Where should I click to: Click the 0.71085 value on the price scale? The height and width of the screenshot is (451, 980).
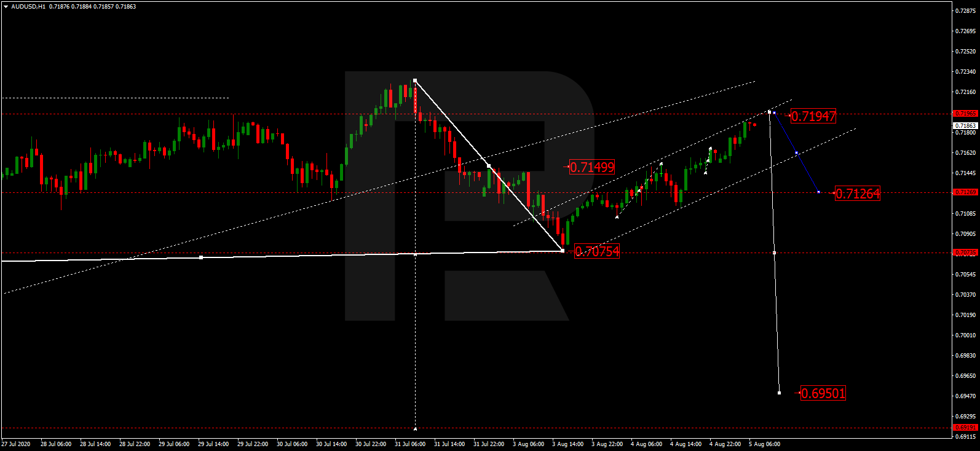[x=965, y=214]
